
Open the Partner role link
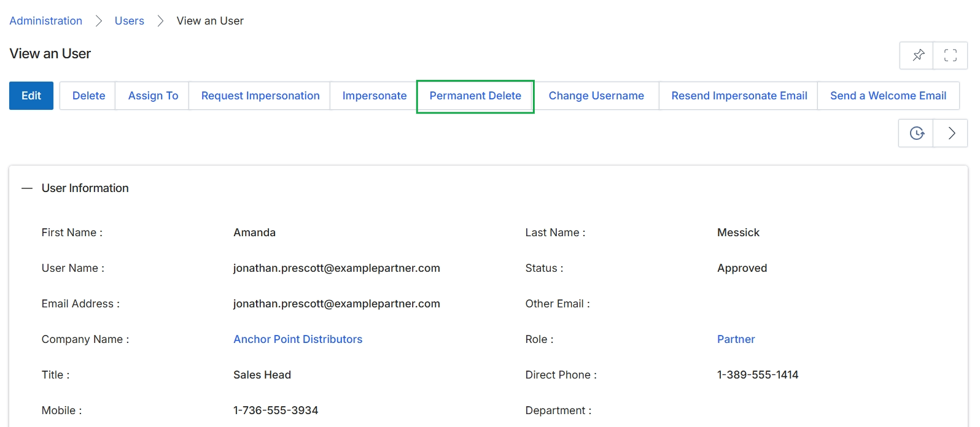[736, 339]
